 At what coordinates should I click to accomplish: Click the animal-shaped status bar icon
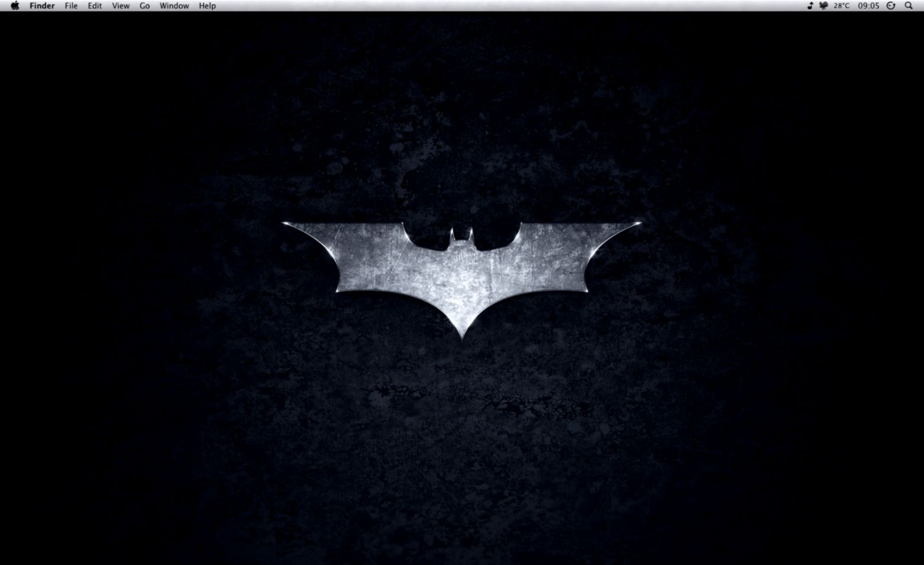pyautogui.click(x=823, y=5)
